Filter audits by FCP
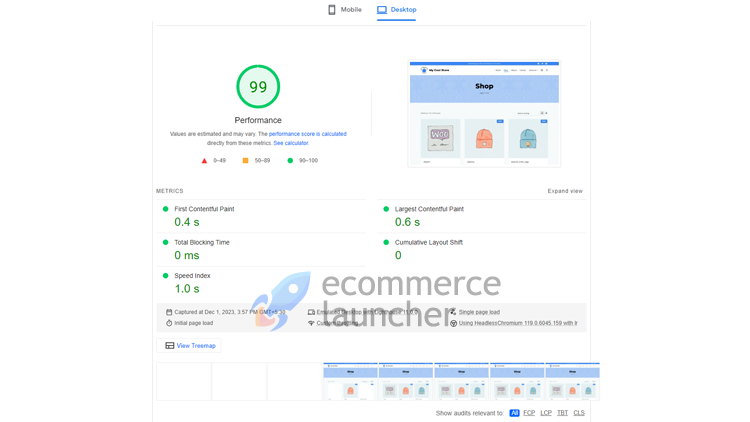750x422 pixels. tap(529, 413)
